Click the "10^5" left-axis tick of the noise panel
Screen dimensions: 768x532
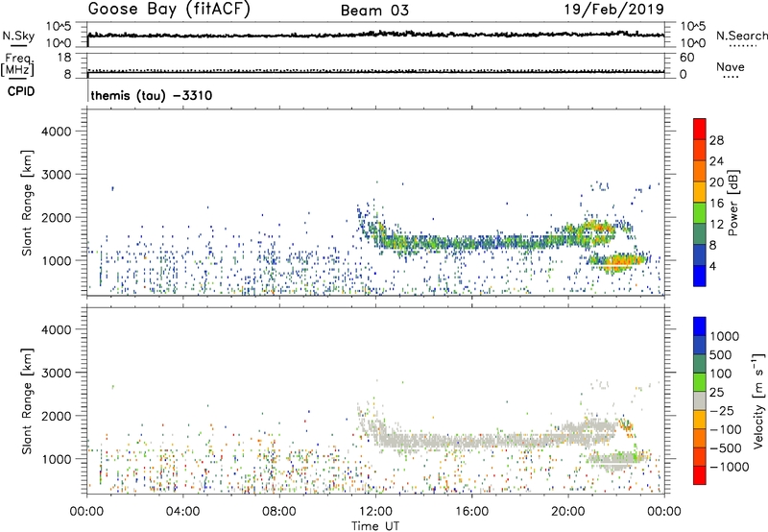59,27
